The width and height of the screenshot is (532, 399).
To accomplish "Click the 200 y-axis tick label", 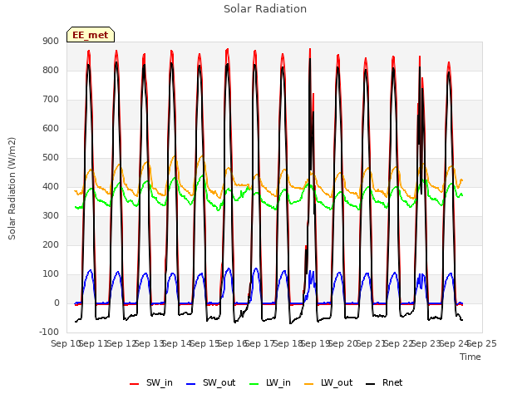I will [51, 244].
